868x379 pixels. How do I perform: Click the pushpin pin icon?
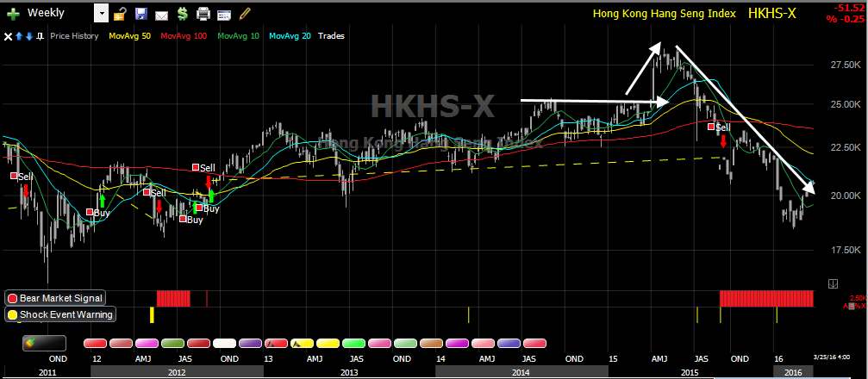tap(40, 36)
